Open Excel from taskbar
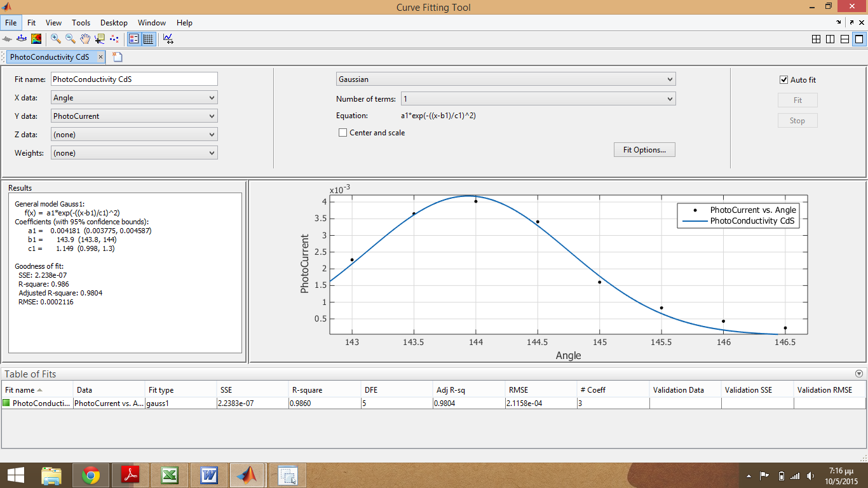Screen dimensions: 868x488 (x=170, y=475)
